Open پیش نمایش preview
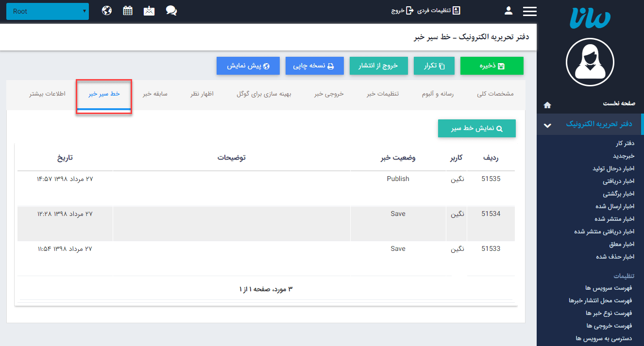The height and width of the screenshot is (346, 644). (248, 66)
